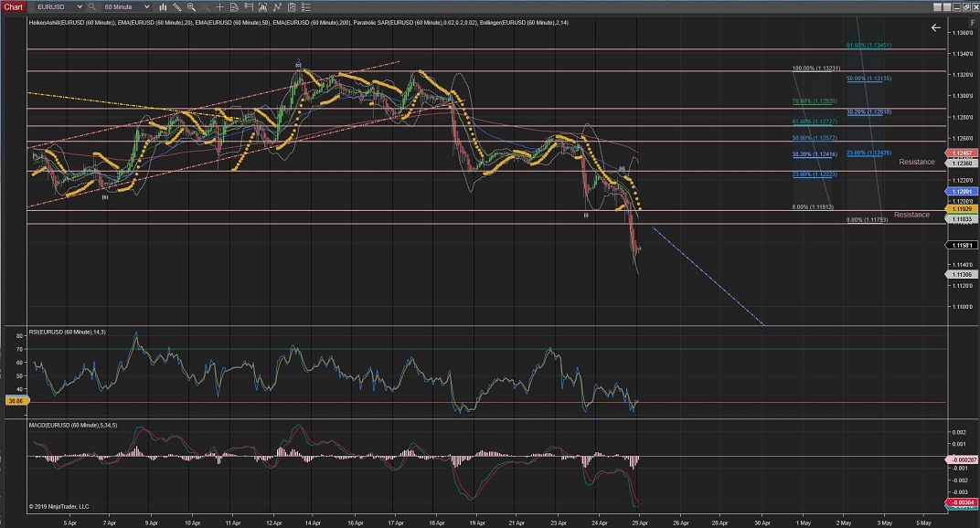
Task: Click the upper Resistance label
Action: [x=916, y=162]
